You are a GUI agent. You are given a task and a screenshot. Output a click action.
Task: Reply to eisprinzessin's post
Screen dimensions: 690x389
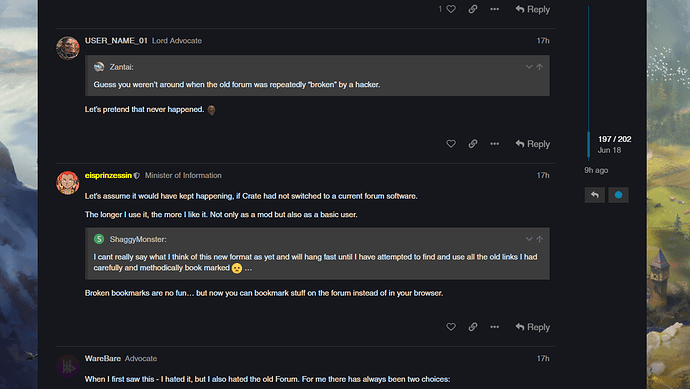[532, 327]
